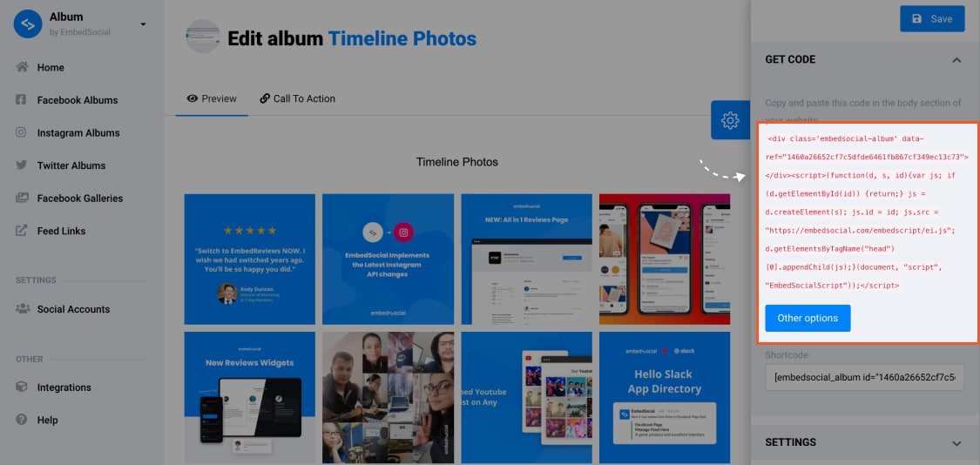
Task: Click the Timeline Photos album title link
Action: [x=402, y=38]
